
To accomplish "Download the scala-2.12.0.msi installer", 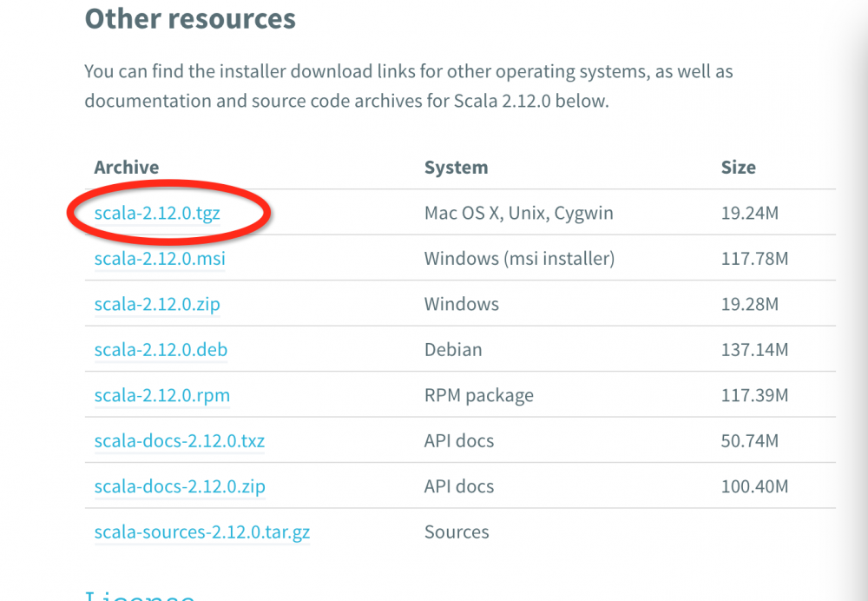I will tap(160, 259).
